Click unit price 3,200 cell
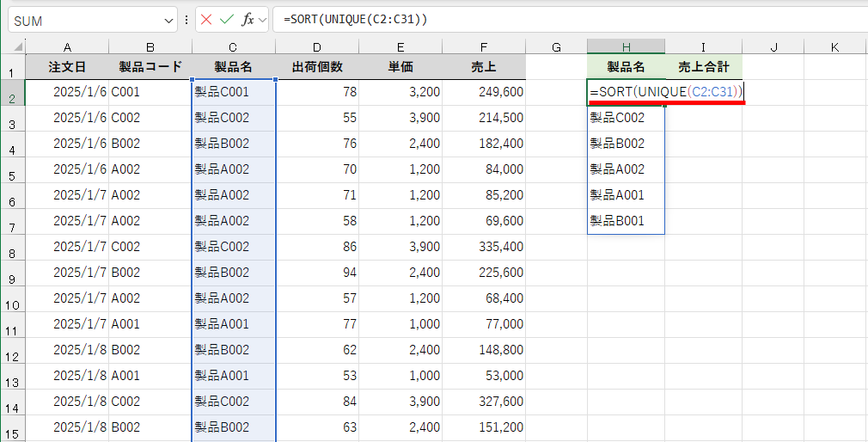 pos(400,93)
